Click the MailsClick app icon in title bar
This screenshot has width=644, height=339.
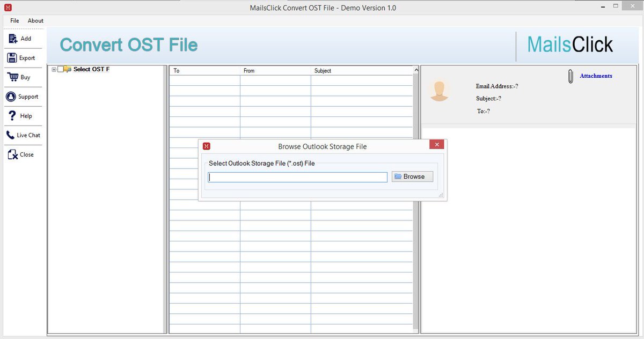7,8
